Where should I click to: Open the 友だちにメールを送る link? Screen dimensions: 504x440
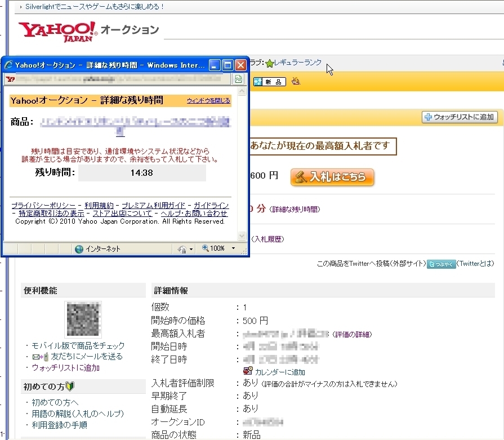pos(87,357)
